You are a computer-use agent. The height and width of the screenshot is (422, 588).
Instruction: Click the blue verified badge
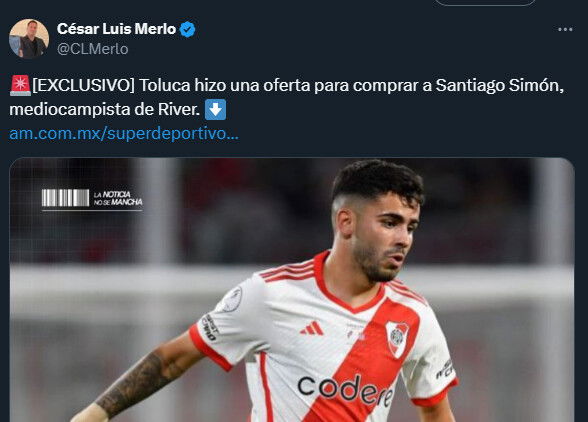pyautogui.click(x=188, y=29)
